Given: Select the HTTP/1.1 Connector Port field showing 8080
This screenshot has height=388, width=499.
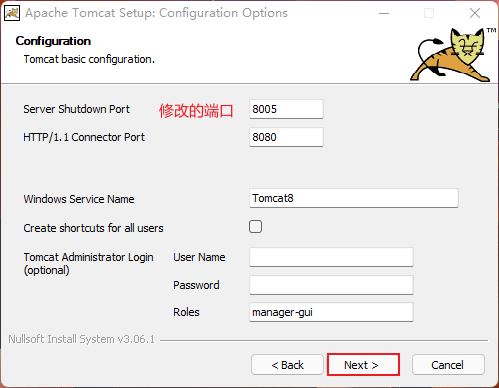Looking at the screenshot, I should point(286,137).
